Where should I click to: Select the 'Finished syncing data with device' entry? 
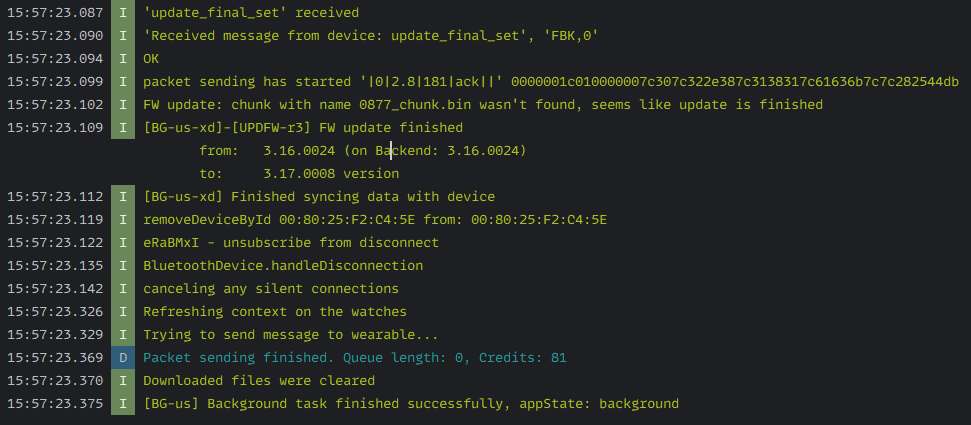coord(319,197)
